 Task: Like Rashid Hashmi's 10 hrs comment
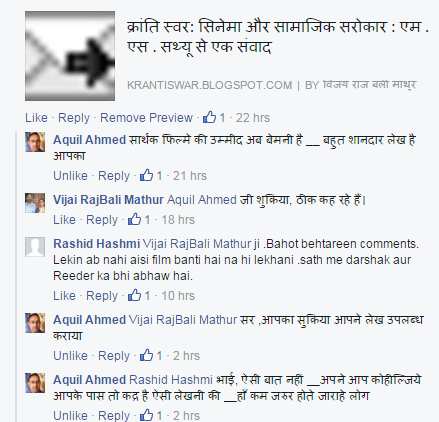coord(64,296)
